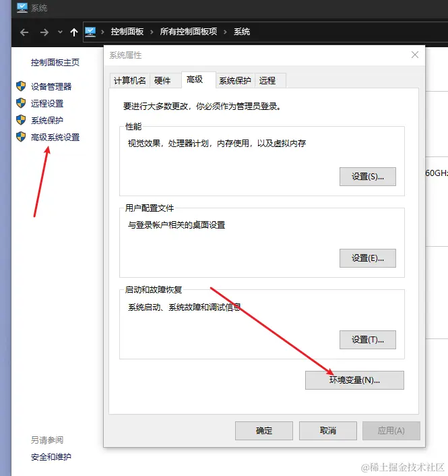The width and height of the screenshot is (448, 476).
Task: Click the 启动和故障恢复 group label
Action: click(x=154, y=290)
